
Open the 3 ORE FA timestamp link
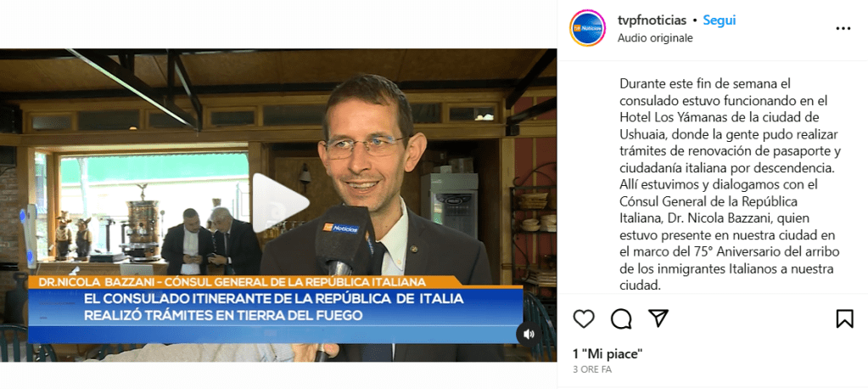[x=592, y=369]
